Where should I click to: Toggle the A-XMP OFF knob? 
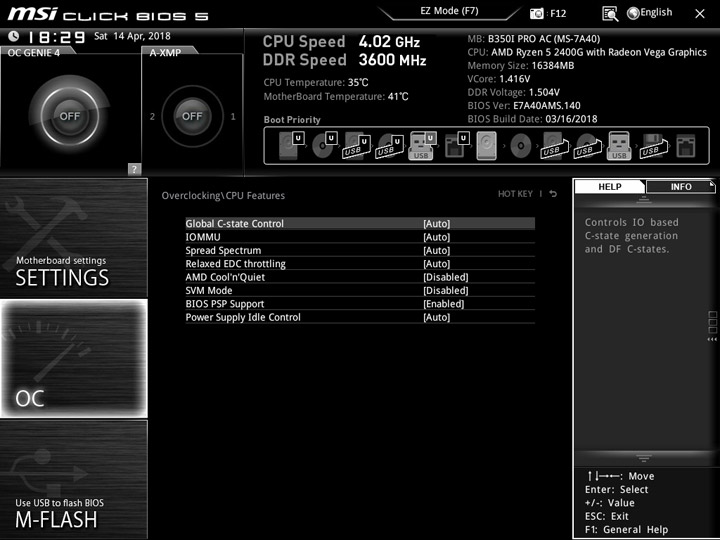click(x=192, y=116)
